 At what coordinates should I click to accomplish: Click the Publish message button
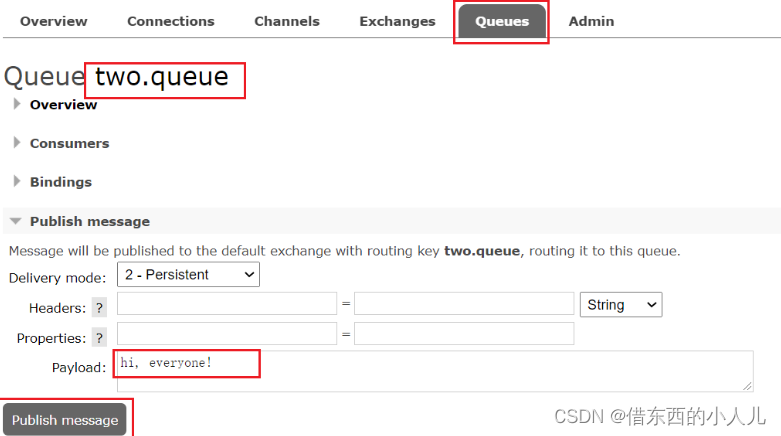(65, 420)
